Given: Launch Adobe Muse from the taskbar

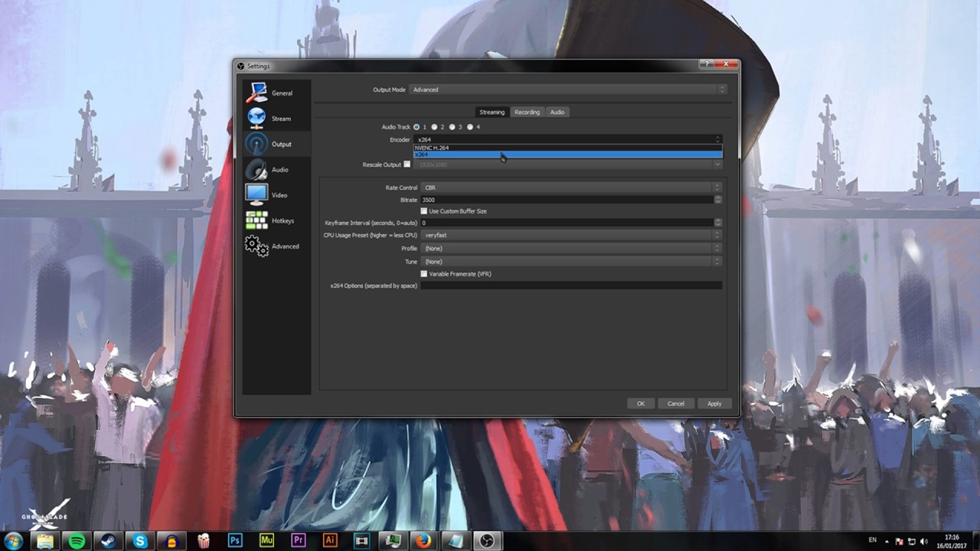Looking at the screenshot, I should [x=266, y=540].
